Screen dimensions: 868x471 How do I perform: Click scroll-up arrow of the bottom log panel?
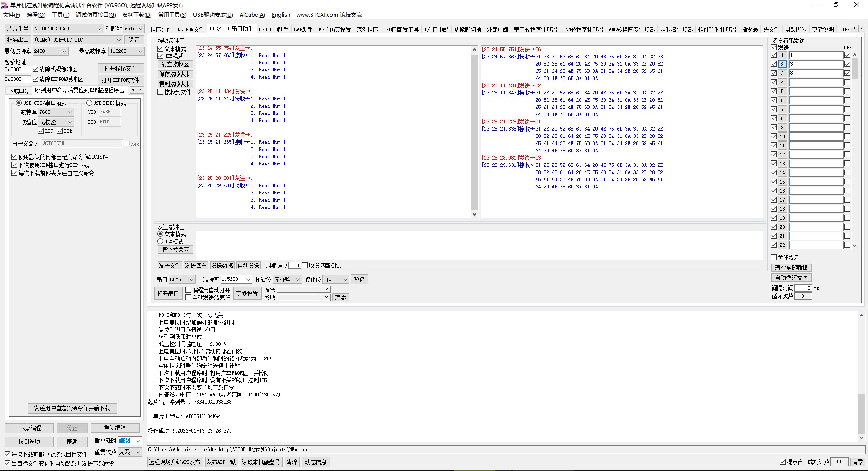tap(861, 316)
